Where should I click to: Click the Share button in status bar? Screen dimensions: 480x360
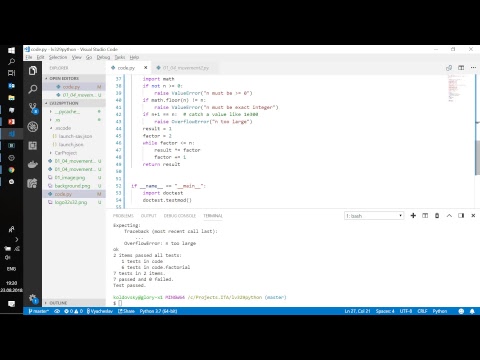[126, 311]
